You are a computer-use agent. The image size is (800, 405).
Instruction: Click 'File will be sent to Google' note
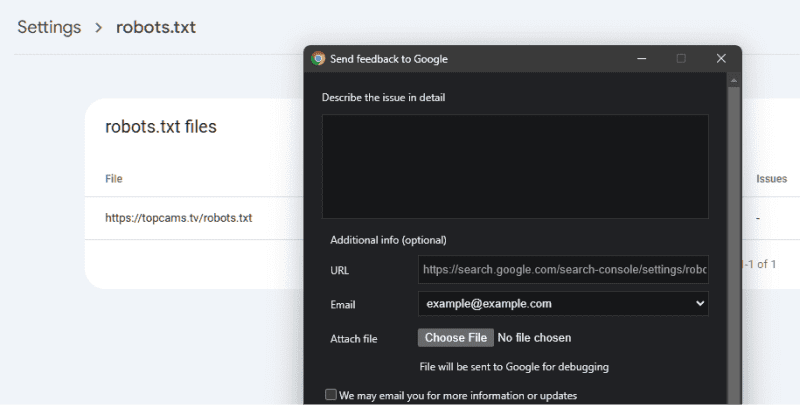[x=514, y=367]
